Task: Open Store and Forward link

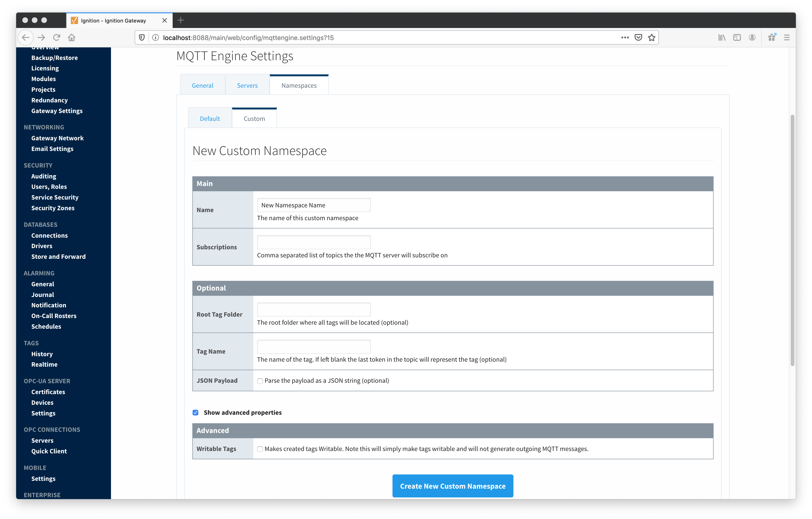Action: (x=58, y=256)
